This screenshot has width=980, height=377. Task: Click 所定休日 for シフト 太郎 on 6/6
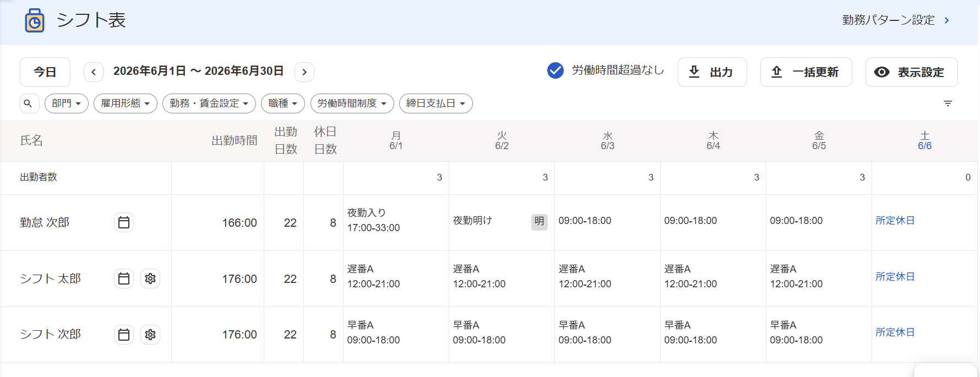(895, 277)
